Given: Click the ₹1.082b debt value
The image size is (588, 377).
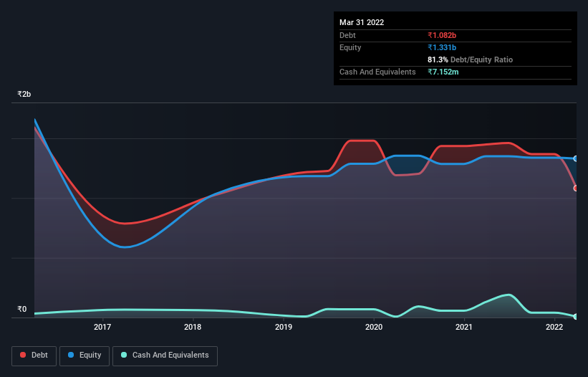Looking at the screenshot, I should [442, 35].
